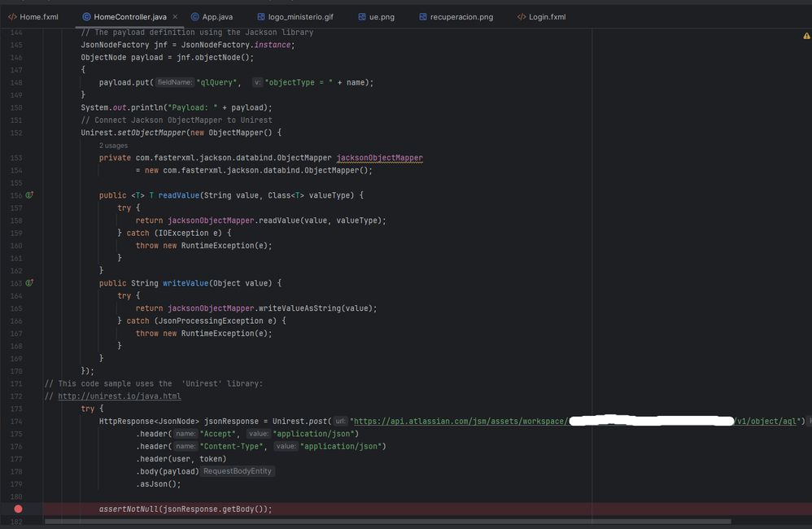
Task: Open the App.java tab
Action: pos(212,17)
